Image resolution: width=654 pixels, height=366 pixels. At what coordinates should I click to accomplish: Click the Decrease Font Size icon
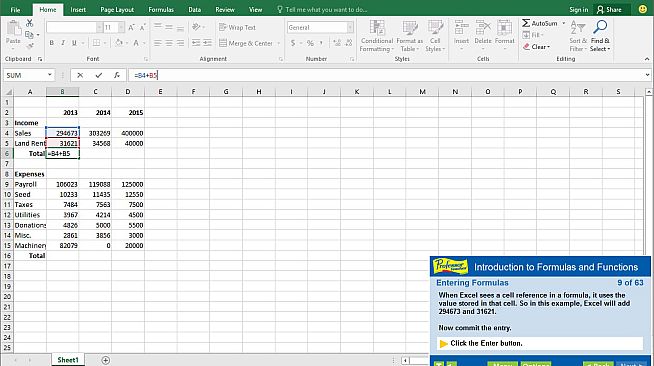pos(142,28)
